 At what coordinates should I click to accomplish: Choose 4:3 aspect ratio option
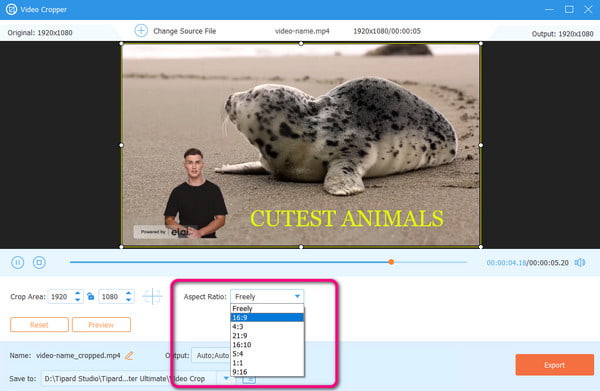click(x=267, y=326)
